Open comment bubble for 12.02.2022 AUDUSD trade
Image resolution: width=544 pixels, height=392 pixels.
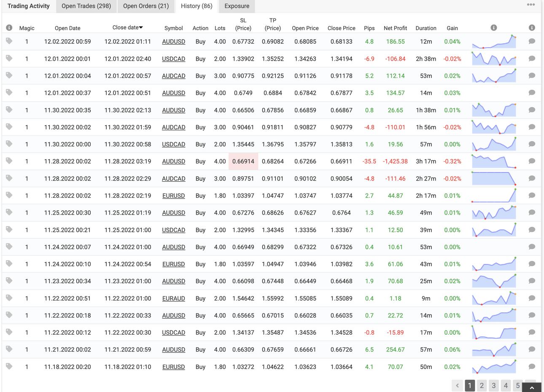pyautogui.click(x=532, y=41)
